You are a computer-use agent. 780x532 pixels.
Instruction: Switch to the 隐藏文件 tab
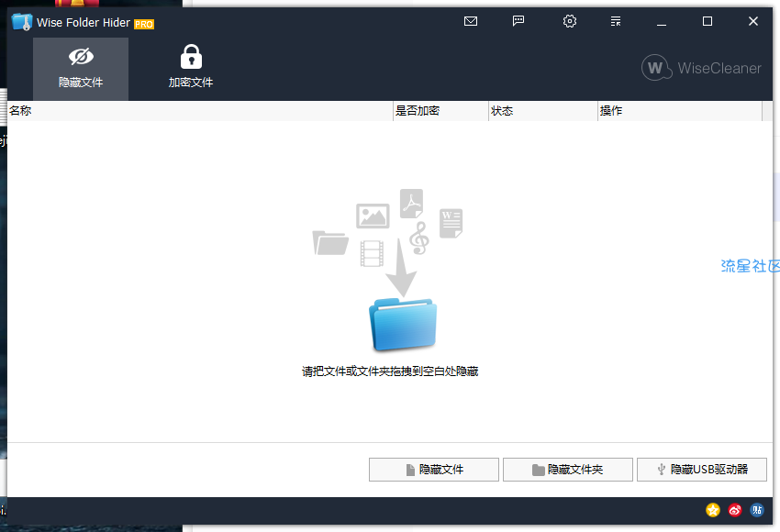pyautogui.click(x=81, y=69)
